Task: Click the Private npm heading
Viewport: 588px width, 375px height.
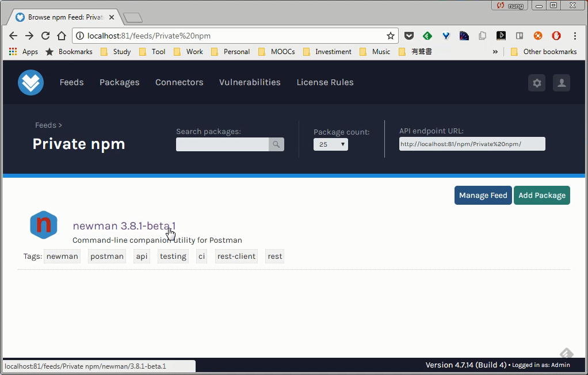Action: click(x=79, y=144)
